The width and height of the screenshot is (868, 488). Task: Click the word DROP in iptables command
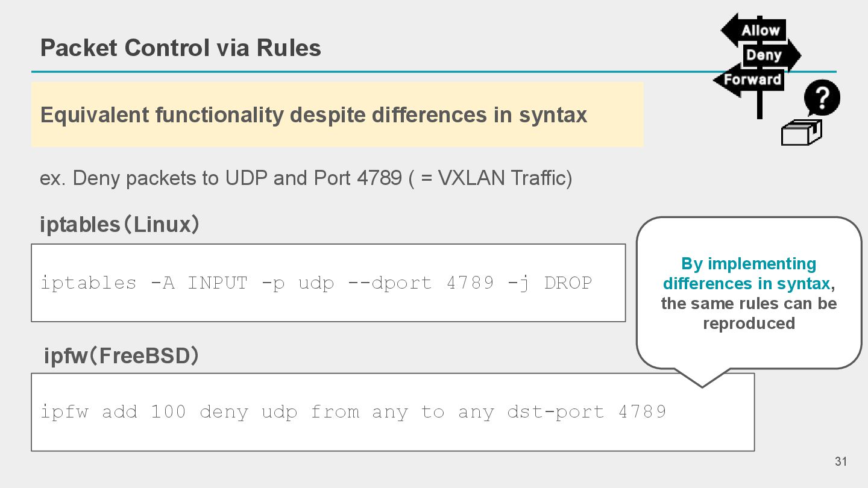pos(568,283)
